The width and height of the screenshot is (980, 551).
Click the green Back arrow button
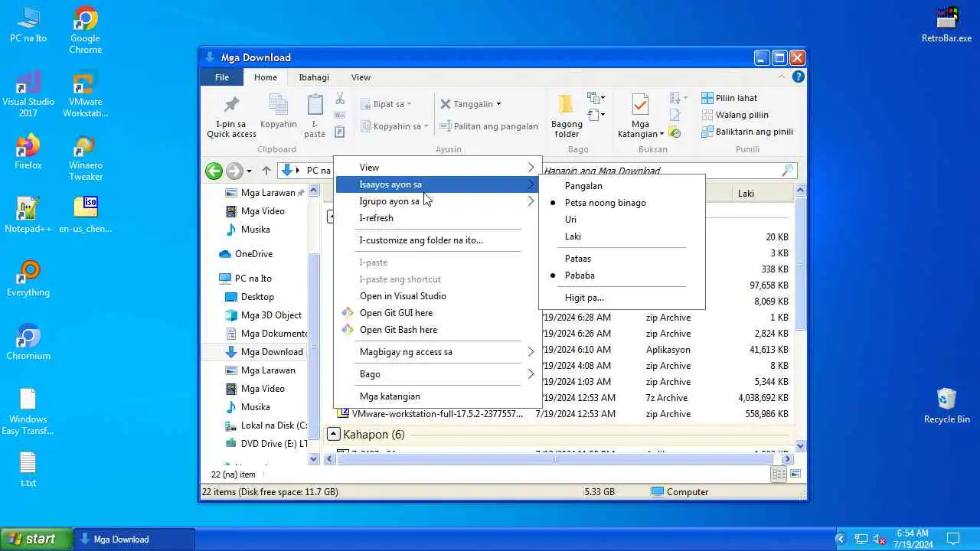coord(214,171)
